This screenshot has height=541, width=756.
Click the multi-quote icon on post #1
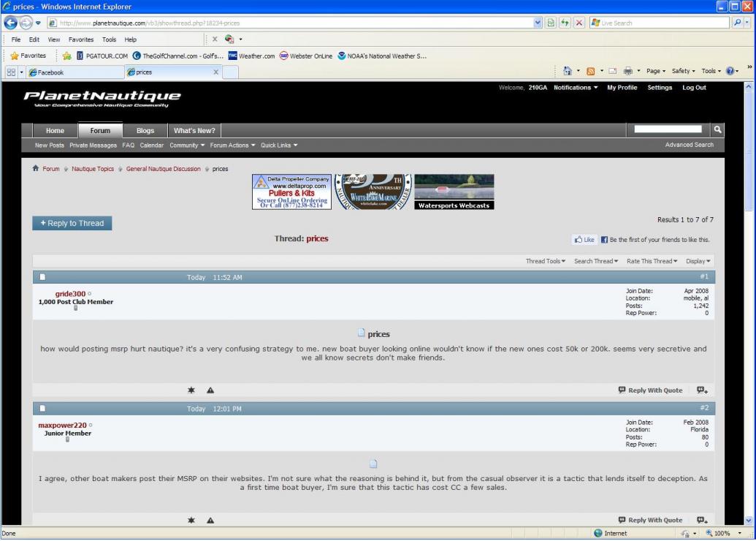[x=701, y=390]
